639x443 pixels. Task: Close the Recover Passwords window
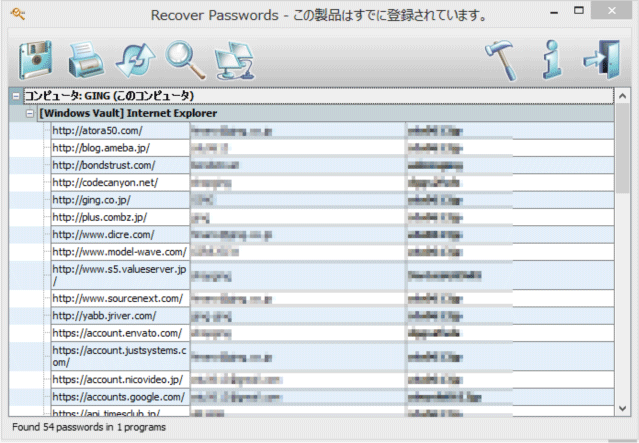611,11
